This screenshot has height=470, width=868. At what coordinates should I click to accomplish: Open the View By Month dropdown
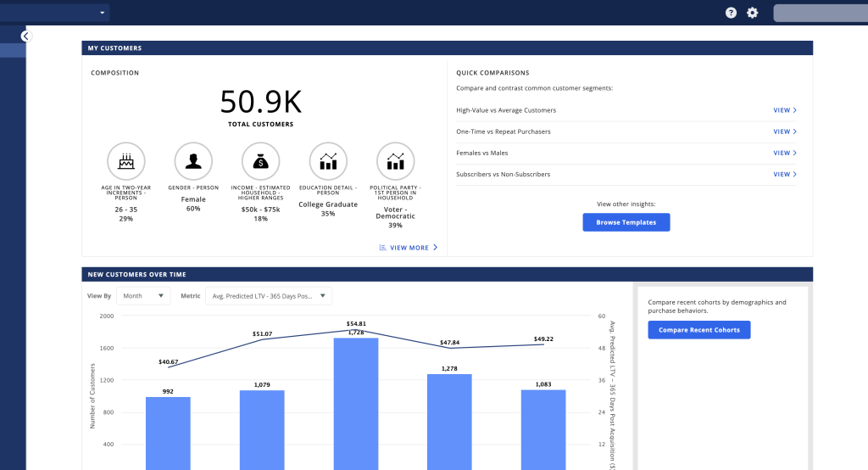(x=143, y=296)
